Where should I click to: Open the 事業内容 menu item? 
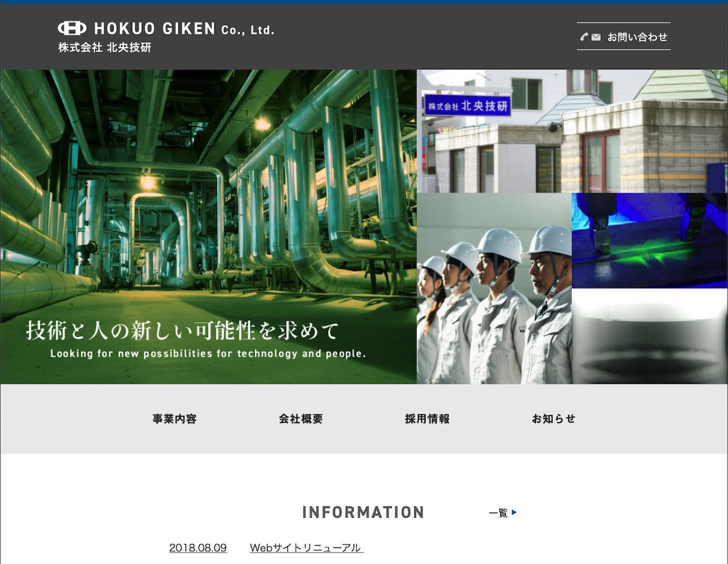(x=175, y=419)
